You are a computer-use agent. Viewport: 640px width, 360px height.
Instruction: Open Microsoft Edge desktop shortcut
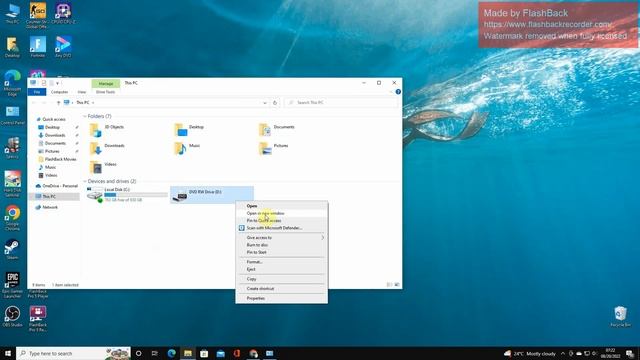(x=12, y=83)
